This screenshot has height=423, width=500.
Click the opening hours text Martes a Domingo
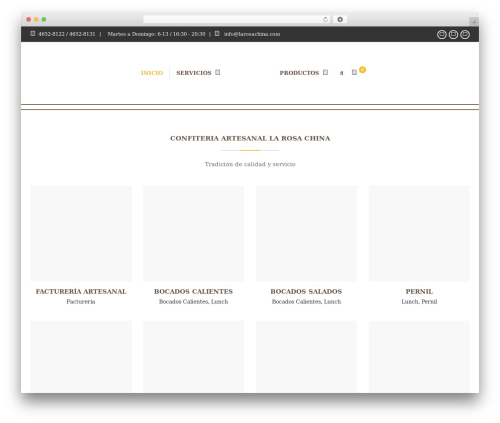point(156,34)
